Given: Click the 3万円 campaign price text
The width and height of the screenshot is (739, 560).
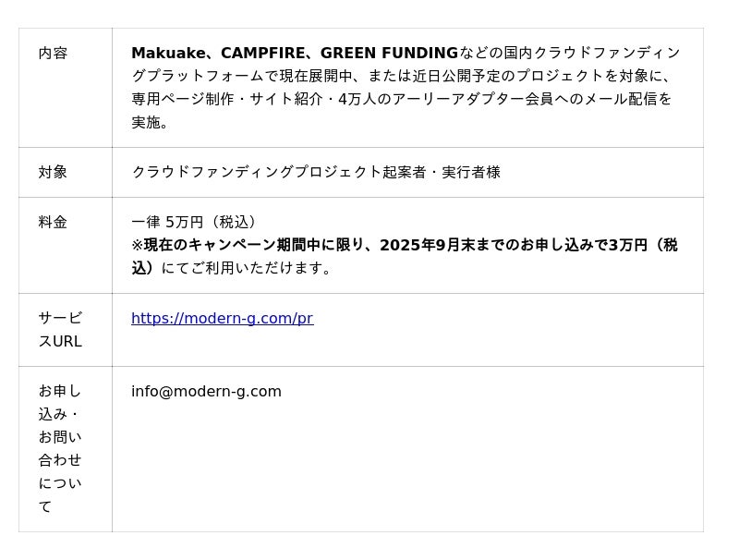Looking at the screenshot, I should coord(628,245).
